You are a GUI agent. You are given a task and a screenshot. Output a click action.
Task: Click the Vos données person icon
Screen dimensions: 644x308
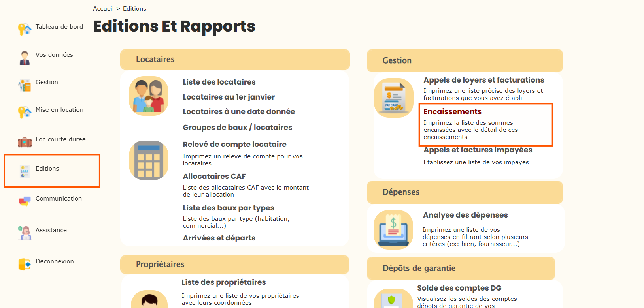pyautogui.click(x=25, y=57)
